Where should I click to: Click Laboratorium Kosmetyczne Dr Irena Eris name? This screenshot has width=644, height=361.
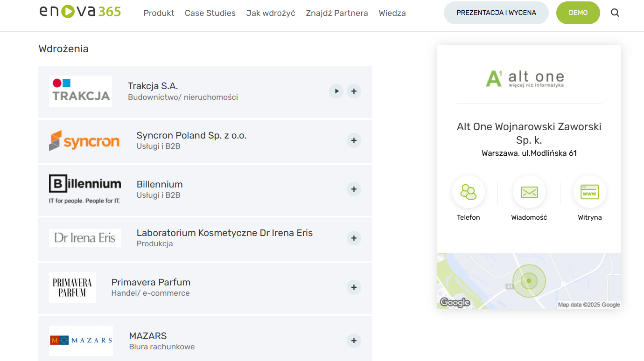tap(224, 233)
